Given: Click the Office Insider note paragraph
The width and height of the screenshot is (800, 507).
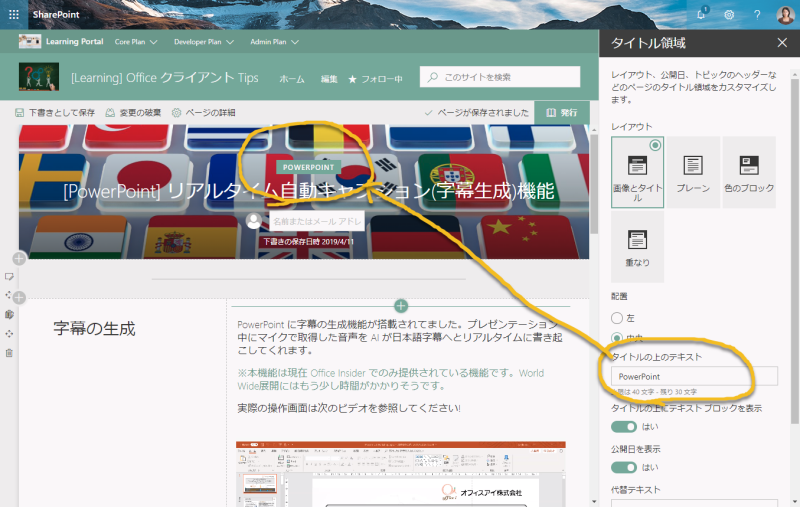Looking at the screenshot, I should pyautogui.click(x=391, y=379).
